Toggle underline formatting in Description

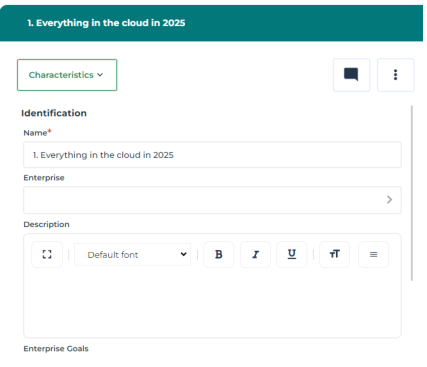tap(292, 255)
